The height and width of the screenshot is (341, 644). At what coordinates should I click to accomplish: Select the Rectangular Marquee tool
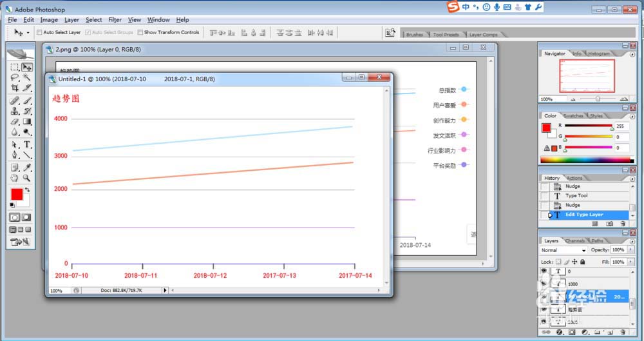(x=14, y=67)
